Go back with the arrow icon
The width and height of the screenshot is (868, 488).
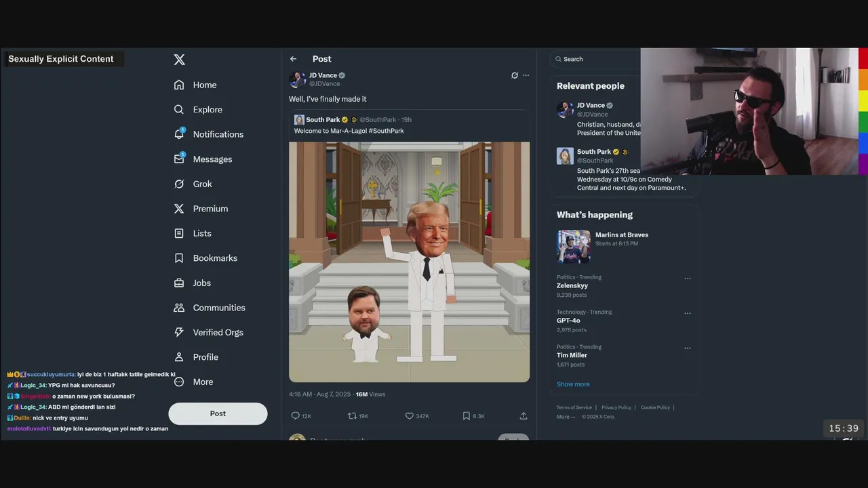(293, 59)
